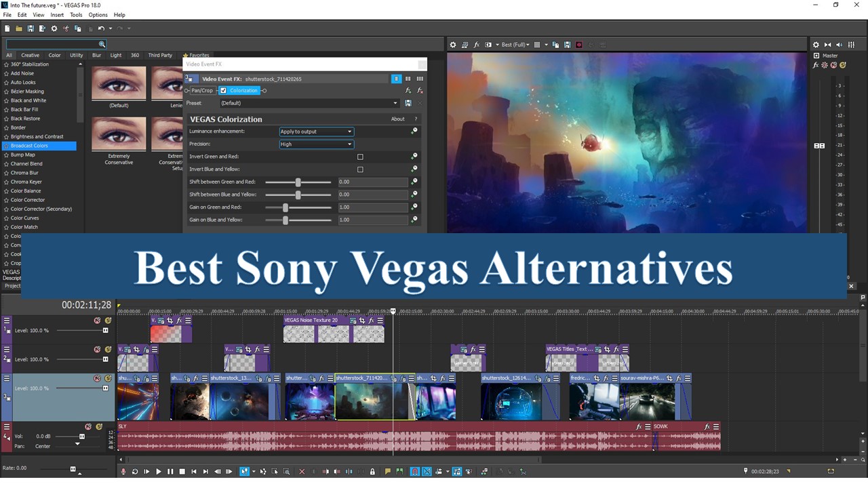Screen dimensions: 868x488
Task: Pause playback in transport bar
Action: pos(170,472)
